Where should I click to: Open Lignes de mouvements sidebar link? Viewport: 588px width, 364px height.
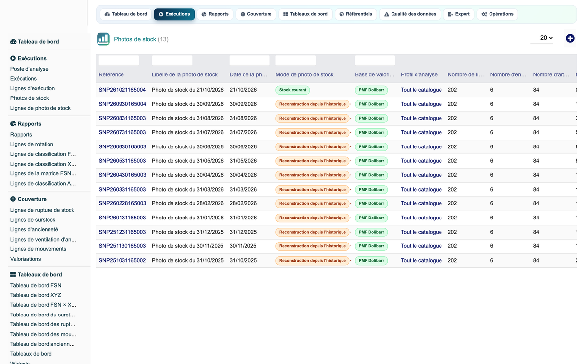[x=38, y=249]
